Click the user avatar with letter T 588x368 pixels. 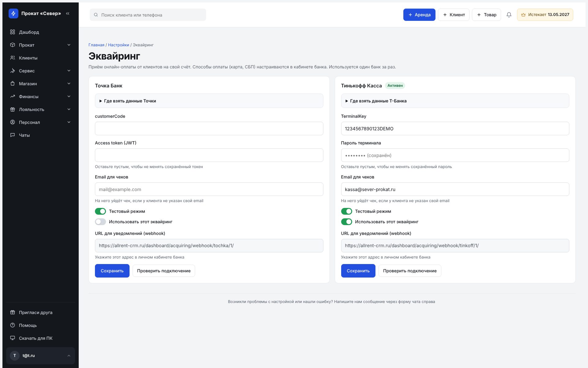click(15, 356)
